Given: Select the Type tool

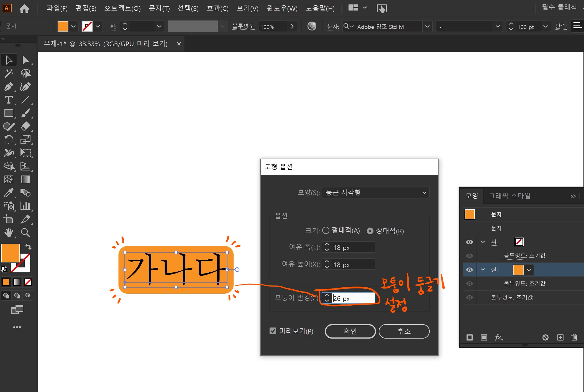Looking at the screenshot, I should (x=9, y=100).
